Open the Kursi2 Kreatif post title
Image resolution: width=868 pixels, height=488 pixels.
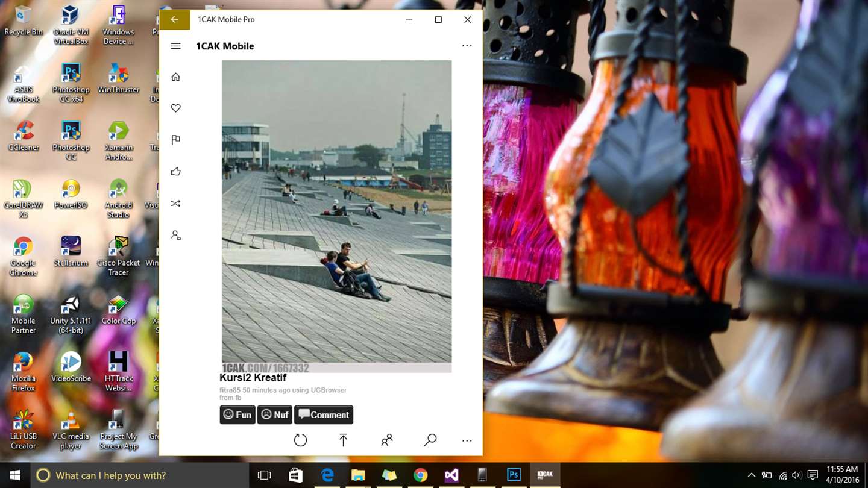[253, 378]
